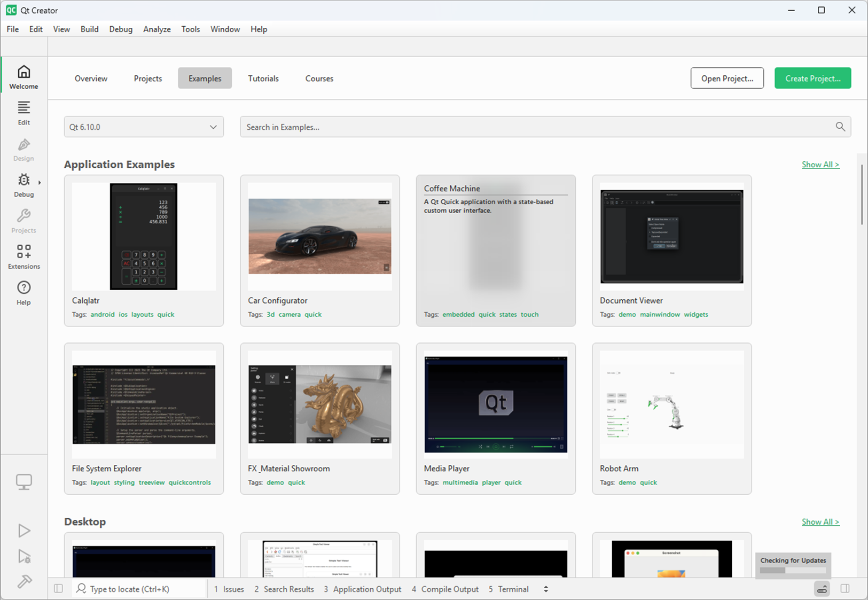The image size is (868, 600).
Task: Open the Tools menu
Action: coord(191,29)
